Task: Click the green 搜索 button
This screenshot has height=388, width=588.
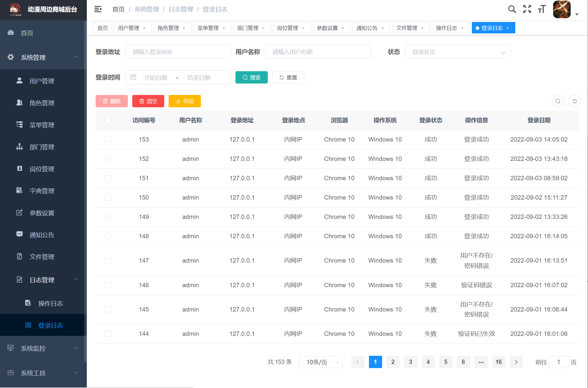Action: (x=251, y=78)
